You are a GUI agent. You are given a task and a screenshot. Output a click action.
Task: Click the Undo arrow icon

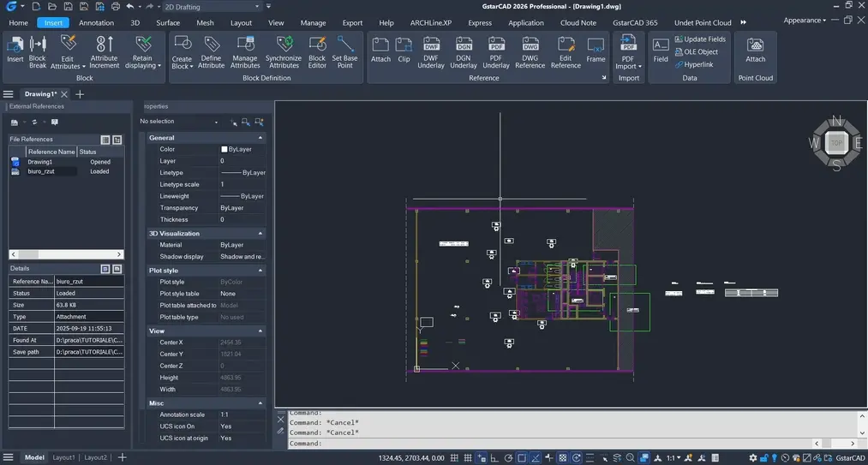[130, 7]
